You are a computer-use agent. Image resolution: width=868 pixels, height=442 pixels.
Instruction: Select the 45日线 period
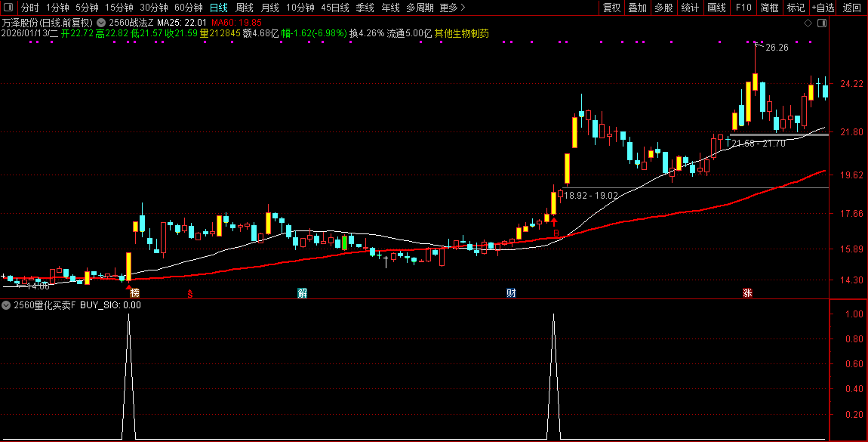point(335,8)
